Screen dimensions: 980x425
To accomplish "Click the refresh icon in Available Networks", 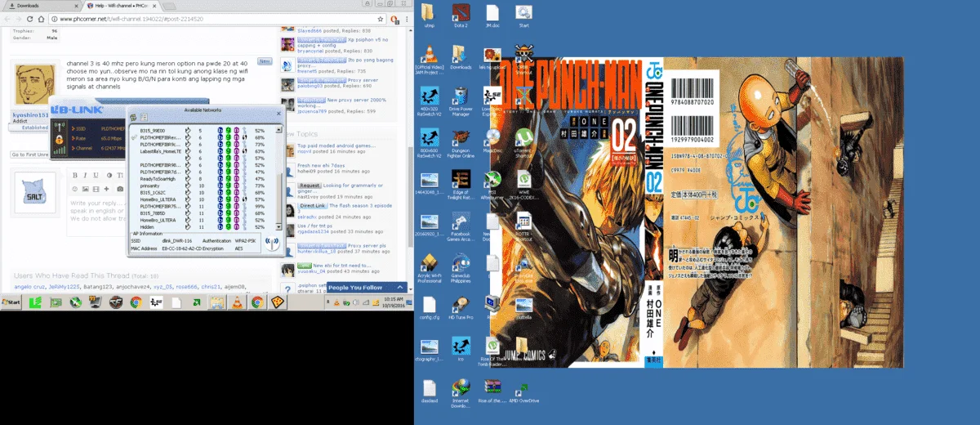I will (x=132, y=118).
